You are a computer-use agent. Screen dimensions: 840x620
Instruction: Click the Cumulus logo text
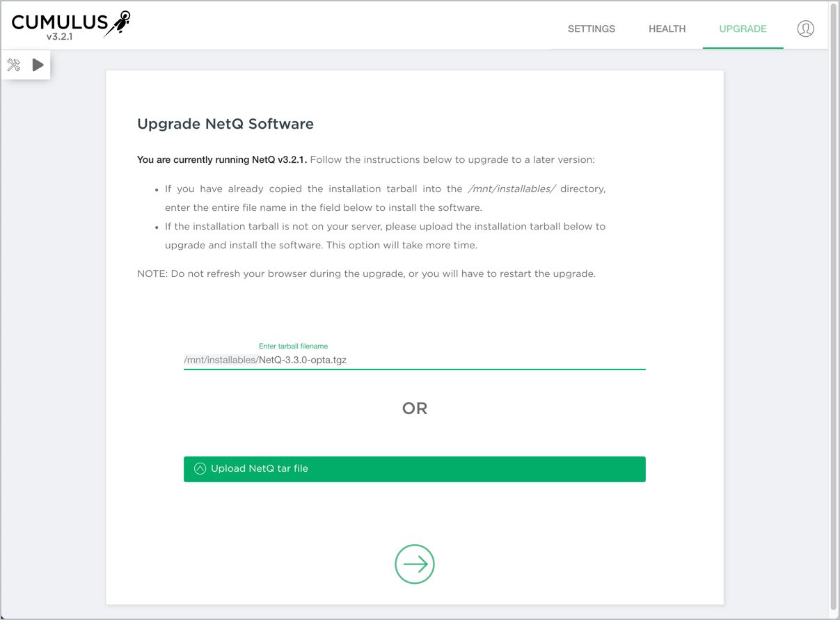click(x=59, y=22)
